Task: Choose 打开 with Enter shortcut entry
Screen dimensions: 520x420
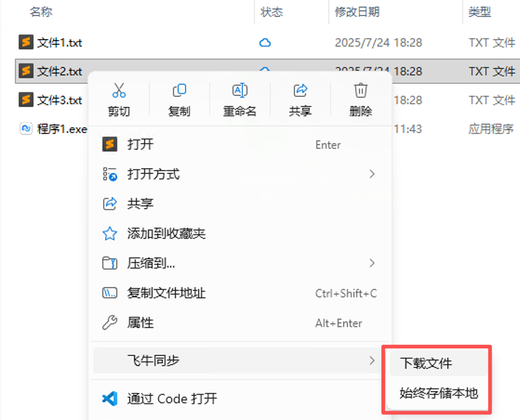Action: click(240, 144)
